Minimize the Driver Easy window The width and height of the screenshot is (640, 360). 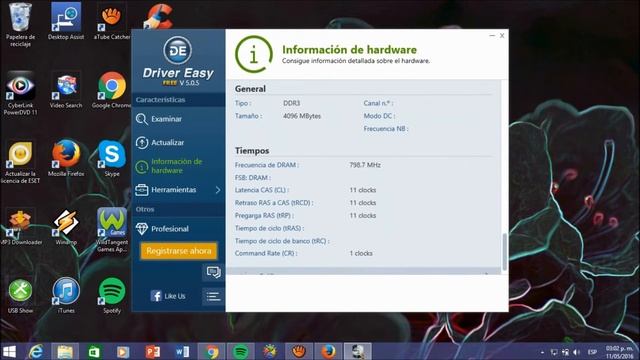coord(492,36)
